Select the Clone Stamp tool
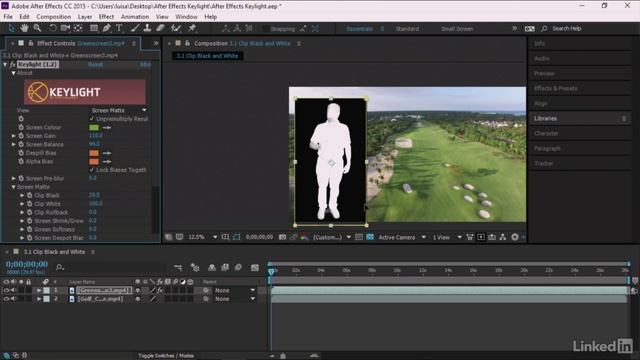 coord(147,28)
